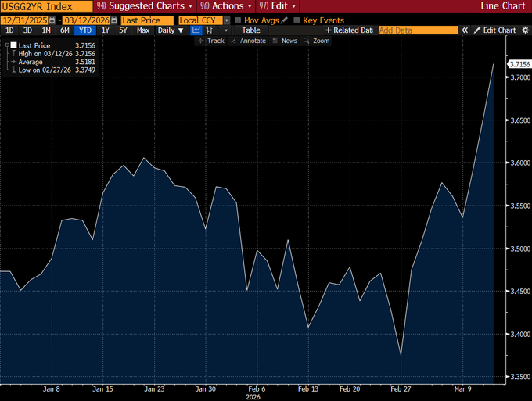Switch to the 1Y time range tab
Screen dimensions: 532x401
pyautogui.click(x=105, y=30)
